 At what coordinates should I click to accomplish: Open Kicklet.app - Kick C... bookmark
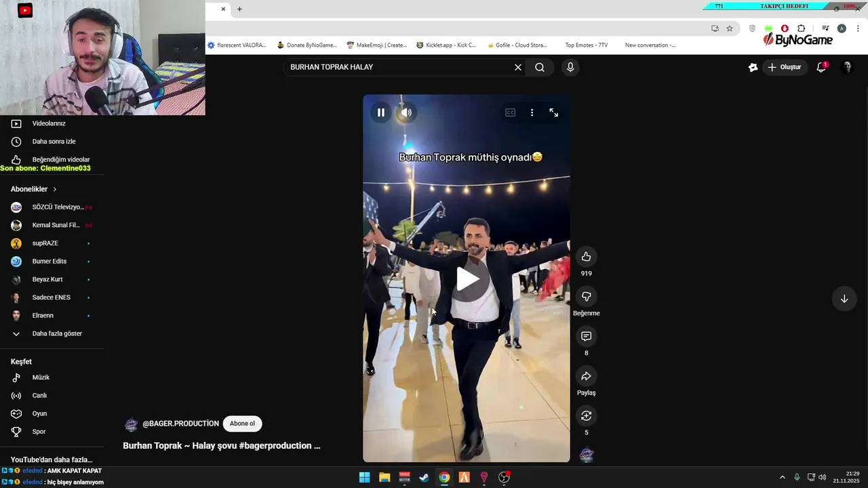446,45
